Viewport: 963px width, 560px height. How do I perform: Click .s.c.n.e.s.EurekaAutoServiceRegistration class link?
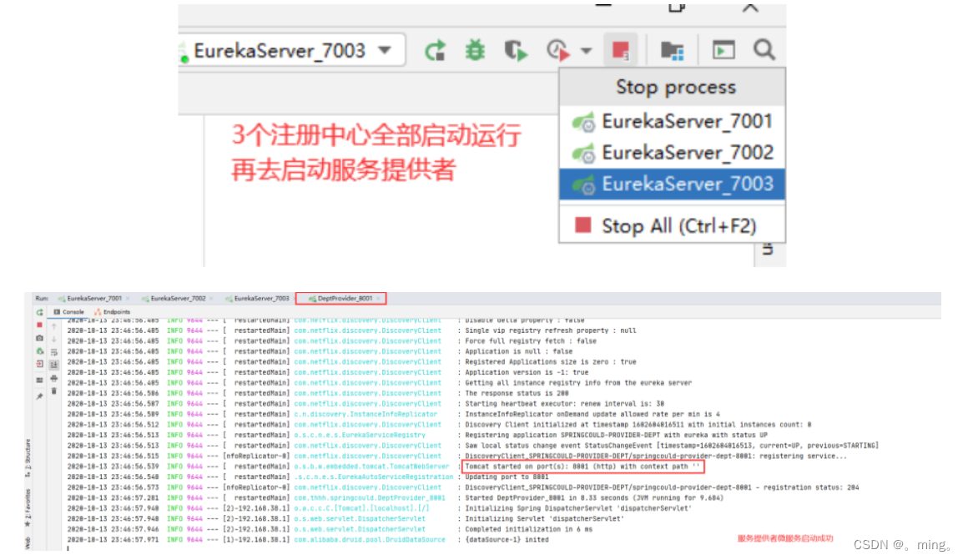373,477
